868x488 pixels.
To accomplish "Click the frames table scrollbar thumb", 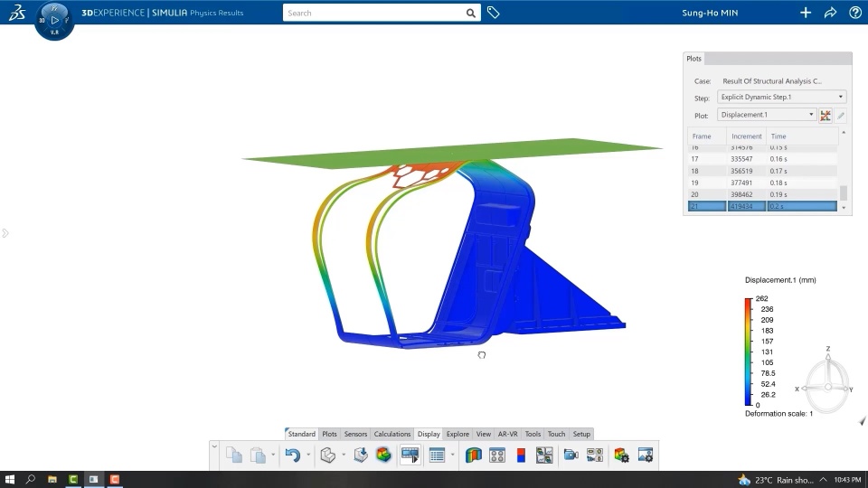I will pos(844,193).
